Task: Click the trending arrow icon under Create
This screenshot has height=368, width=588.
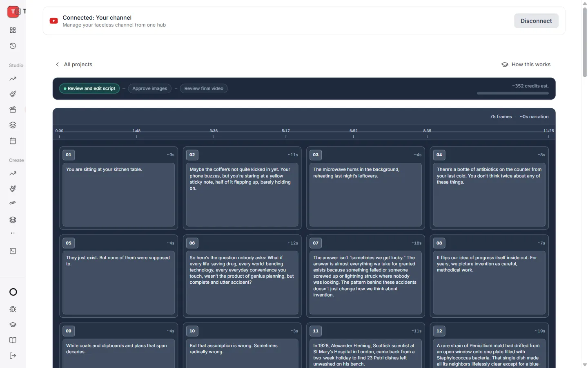Action: point(13,173)
